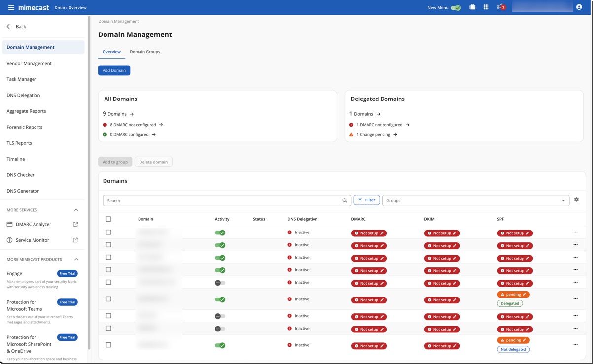The height and width of the screenshot is (364, 593).
Task: Open Forensic Reports in sidebar
Action: 25,127
